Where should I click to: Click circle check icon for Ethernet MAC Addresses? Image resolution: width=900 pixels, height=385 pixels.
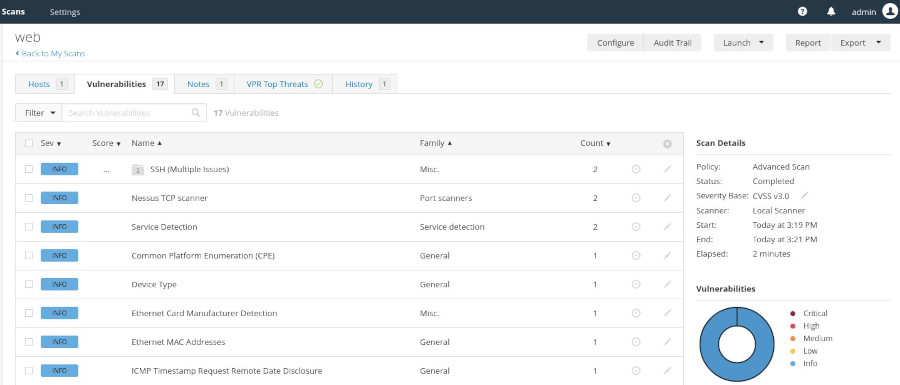636,342
